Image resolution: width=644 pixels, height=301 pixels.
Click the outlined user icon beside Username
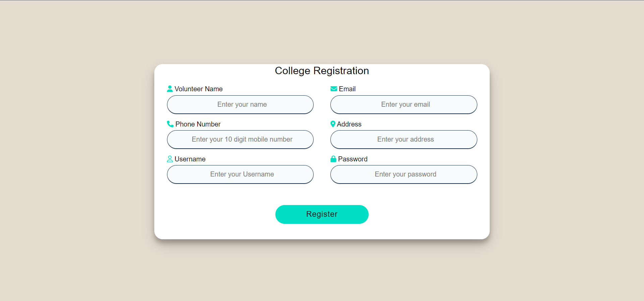(170, 159)
